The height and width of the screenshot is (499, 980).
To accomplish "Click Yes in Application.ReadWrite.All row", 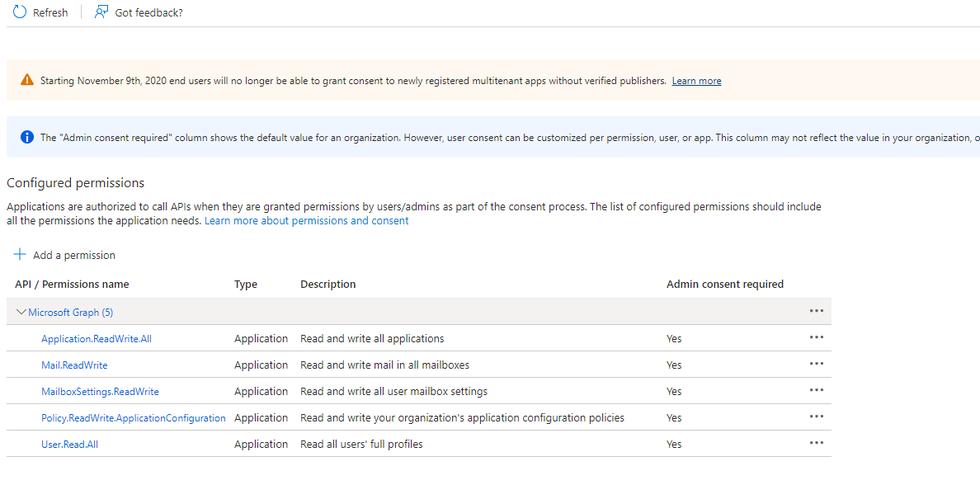I will (674, 338).
